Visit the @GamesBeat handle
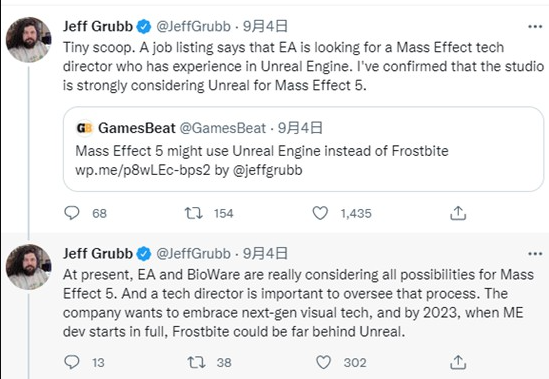Screen dimensions: 549x379 click(x=223, y=128)
